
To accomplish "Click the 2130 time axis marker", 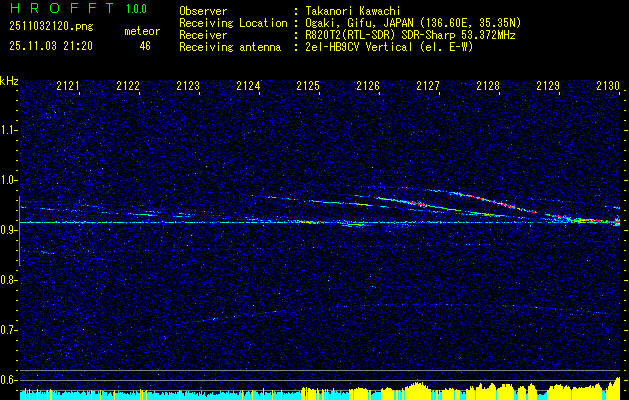I will click(608, 85).
